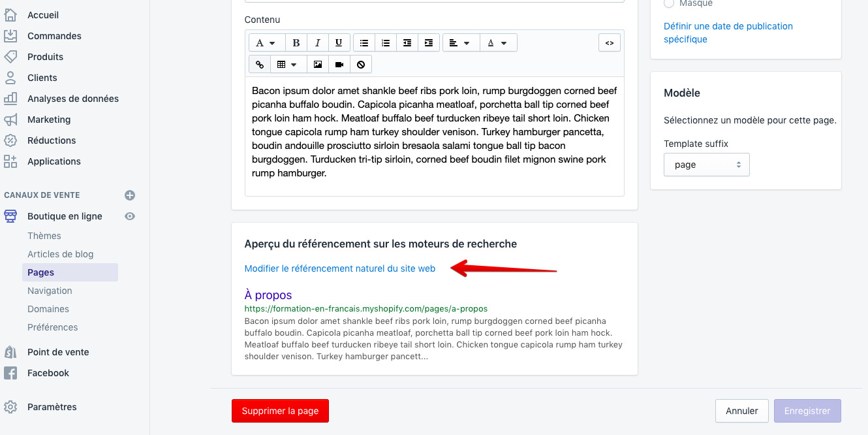Go to Clients section
Viewport: 868px width, 435px height.
(42, 78)
